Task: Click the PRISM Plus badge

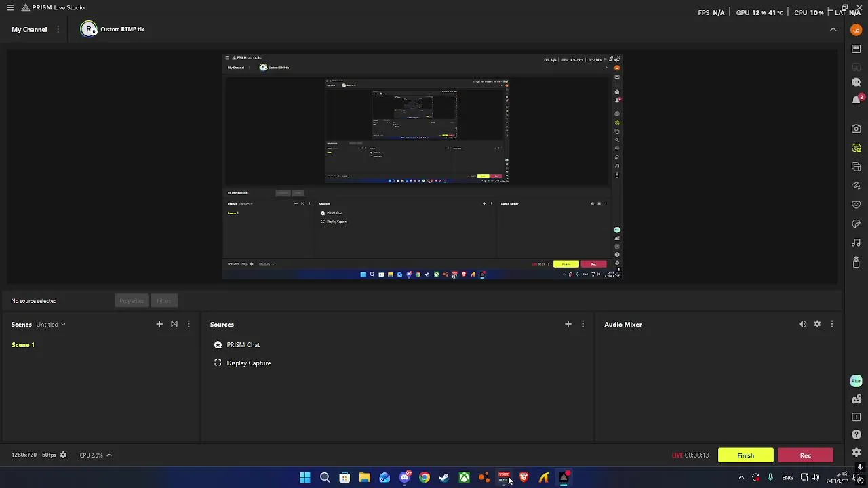Action: [x=856, y=381]
